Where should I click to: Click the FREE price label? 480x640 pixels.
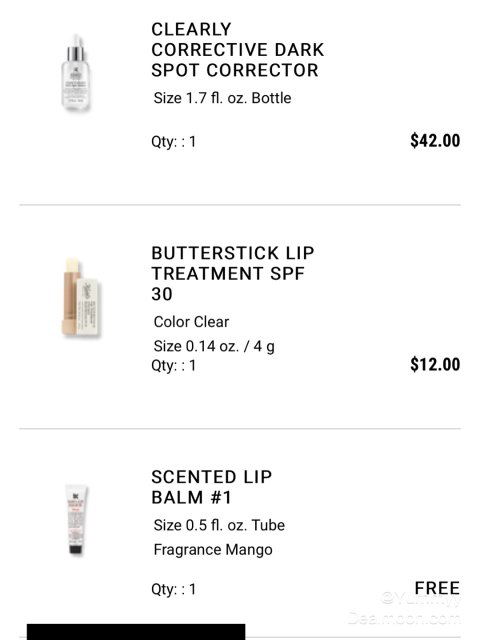click(x=437, y=588)
